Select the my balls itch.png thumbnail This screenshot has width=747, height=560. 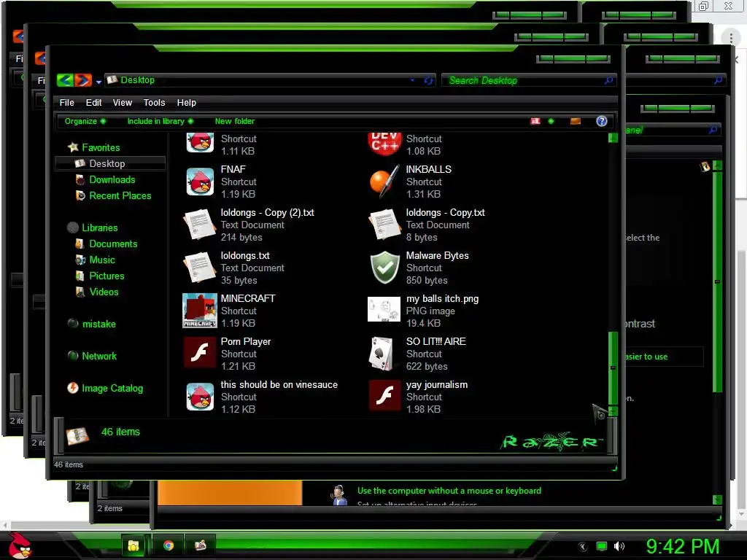pyautogui.click(x=384, y=309)
